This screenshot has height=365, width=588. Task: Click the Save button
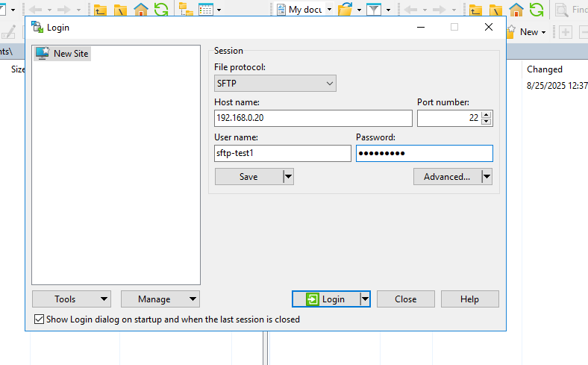tap(249, 176)
